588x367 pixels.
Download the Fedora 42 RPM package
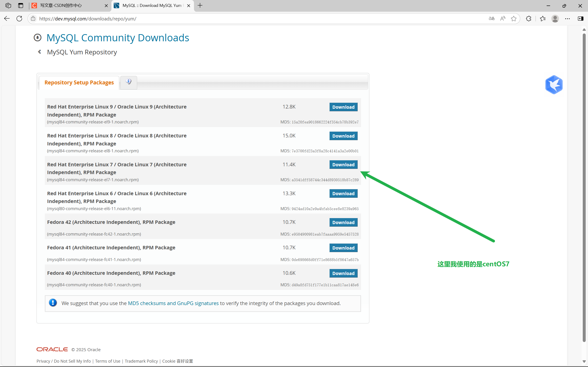pyautogui.click(x=343, y=222)
